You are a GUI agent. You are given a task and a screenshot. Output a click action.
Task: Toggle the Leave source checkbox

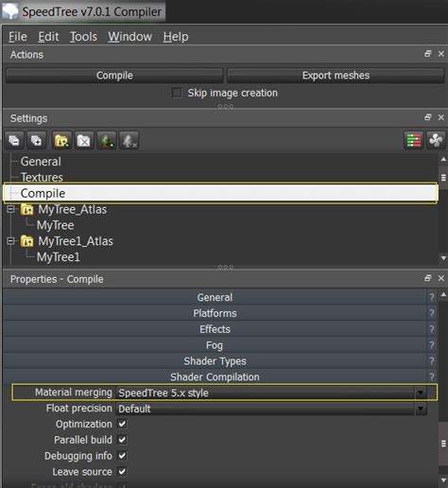(122, 472)
